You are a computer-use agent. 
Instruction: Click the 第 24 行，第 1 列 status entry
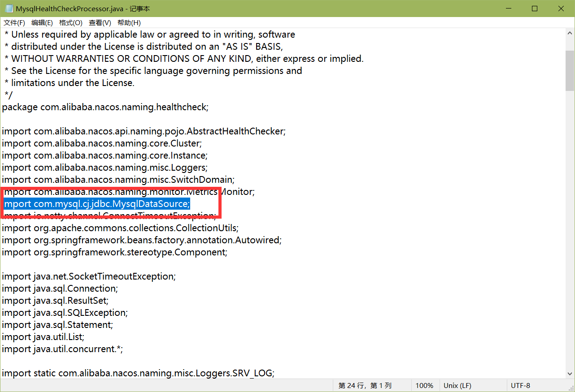point(365,385)
